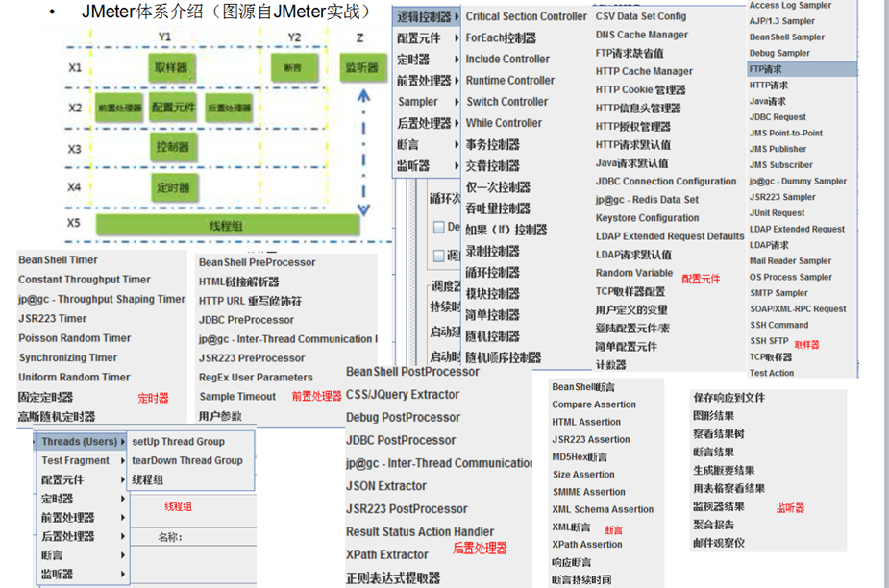Select Critical Section Controller
The height and width of the screenshot is (588, 889).
click(x=526, y=17)
